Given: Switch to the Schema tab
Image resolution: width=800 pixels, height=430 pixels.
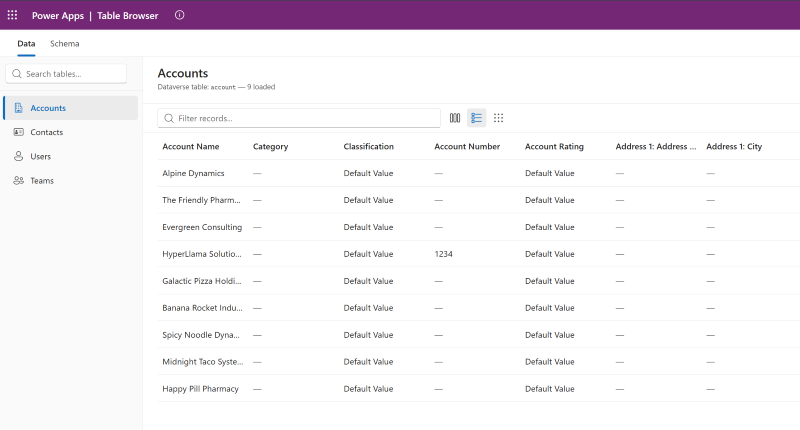Looking at the screenshot, I should click(65, 44).
